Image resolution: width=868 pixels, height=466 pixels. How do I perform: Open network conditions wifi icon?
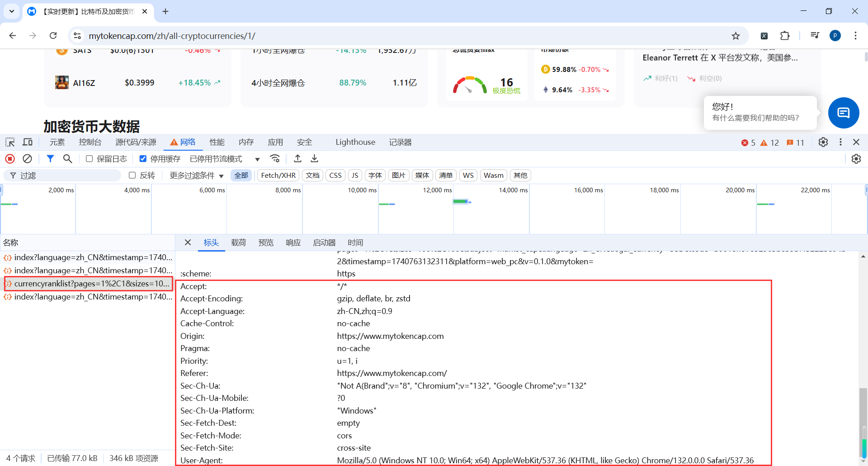pos(275,159)
